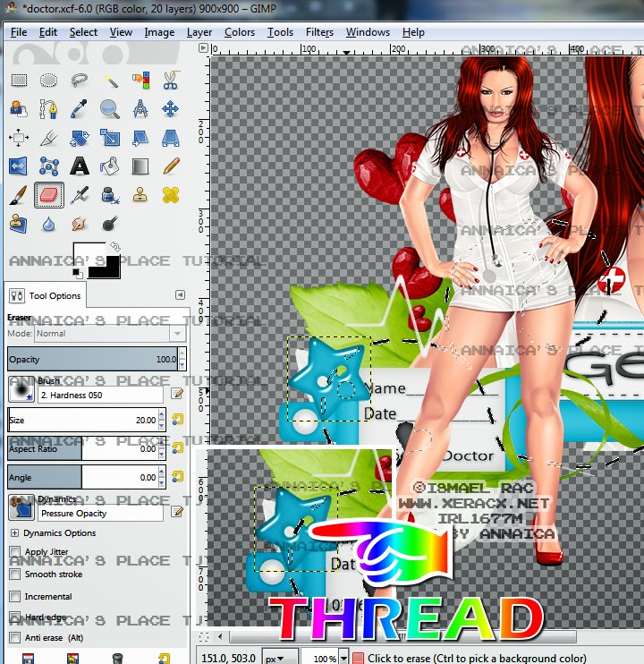This screenshot has width=644, height=664.
Task: Select the Smudge tool
Action: point(79,224)
